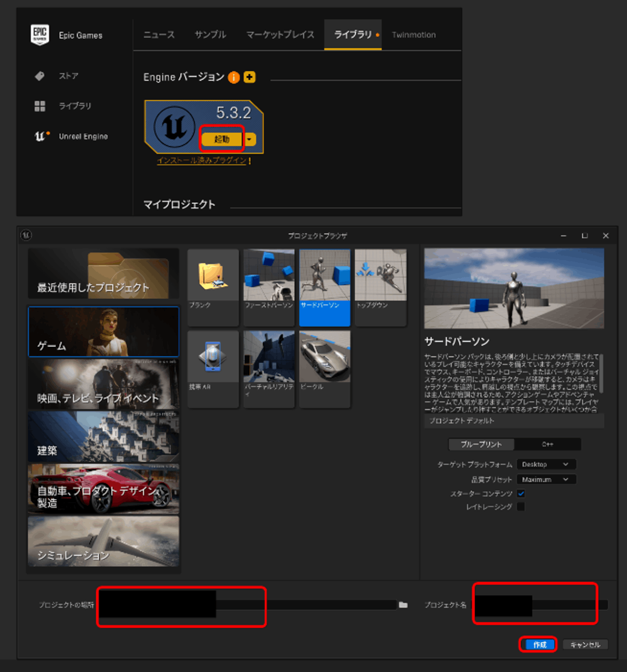Open the ターゲットプラットフォーム Desktop dropdown

pos(546,464)
